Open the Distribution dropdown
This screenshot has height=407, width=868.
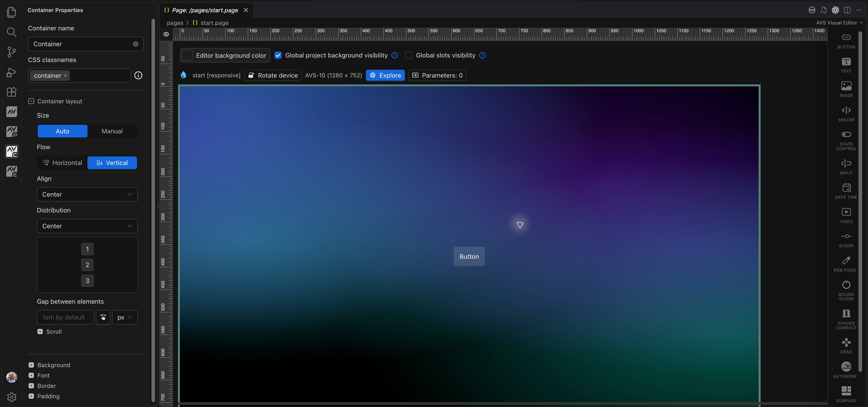click(87, 226)
